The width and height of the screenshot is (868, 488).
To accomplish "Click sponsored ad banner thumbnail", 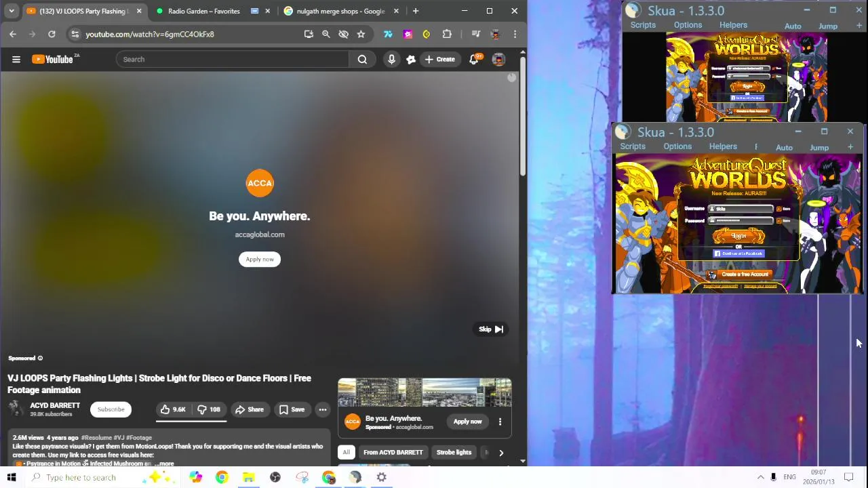I will tap(425, 392).
